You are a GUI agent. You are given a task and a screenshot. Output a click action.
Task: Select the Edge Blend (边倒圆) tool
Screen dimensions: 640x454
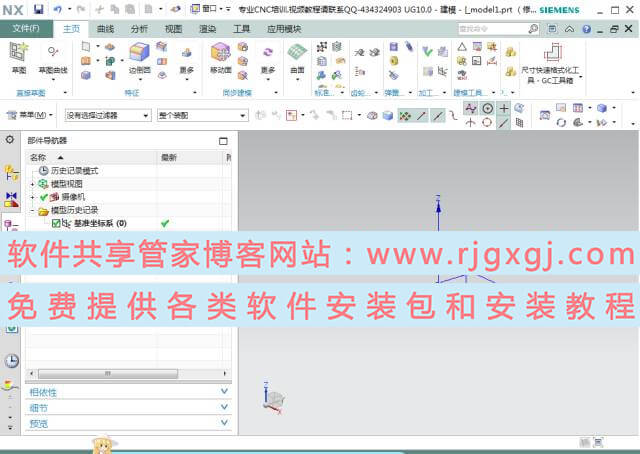(x=140, y=59)
